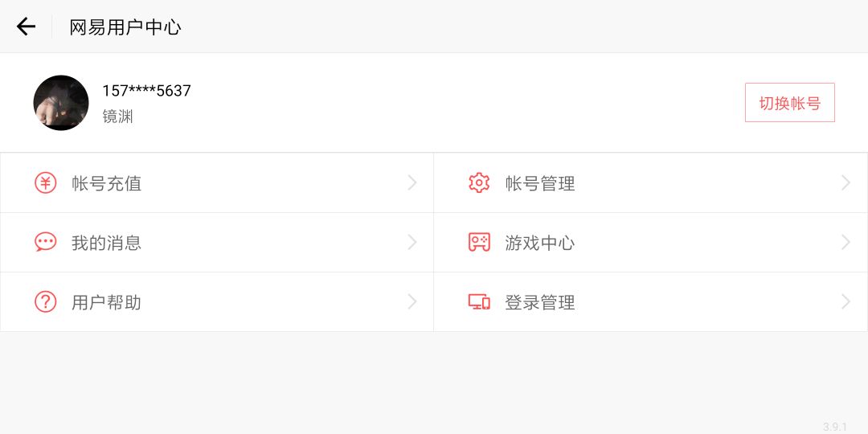
Task: Open 登录管理 text label
Action: click(x=539, y=303)
